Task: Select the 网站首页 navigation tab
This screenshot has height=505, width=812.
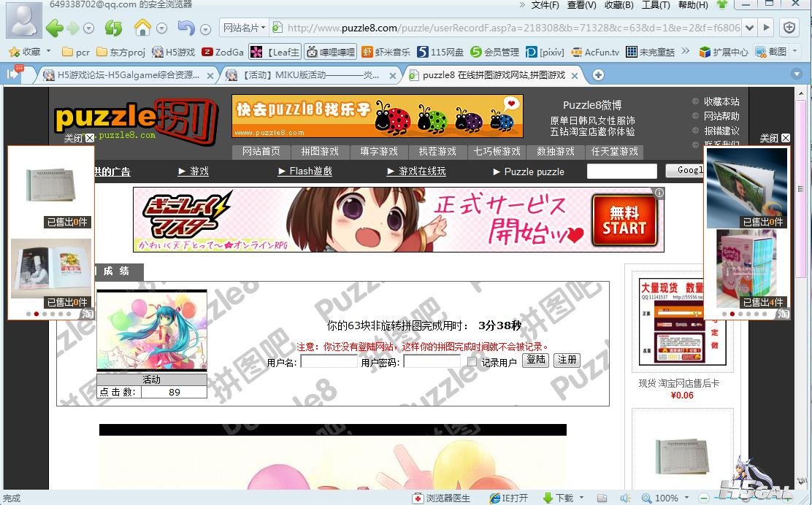Action: point(261,152)
